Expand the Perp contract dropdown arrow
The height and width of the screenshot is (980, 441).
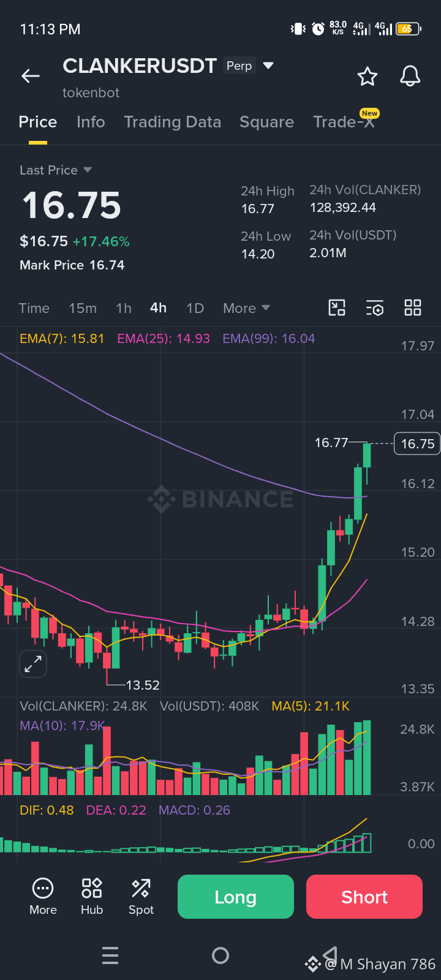pos(268,66)
